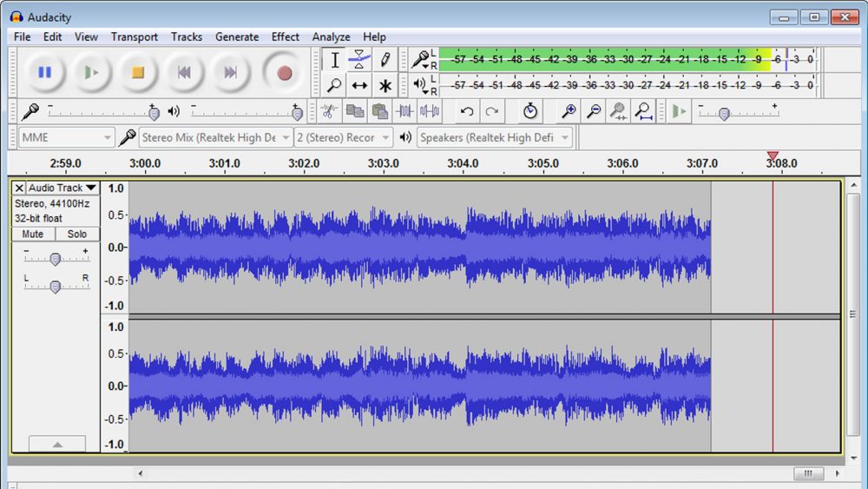Open the Generate menu
The image size is (868, 489).
[237, 37]
